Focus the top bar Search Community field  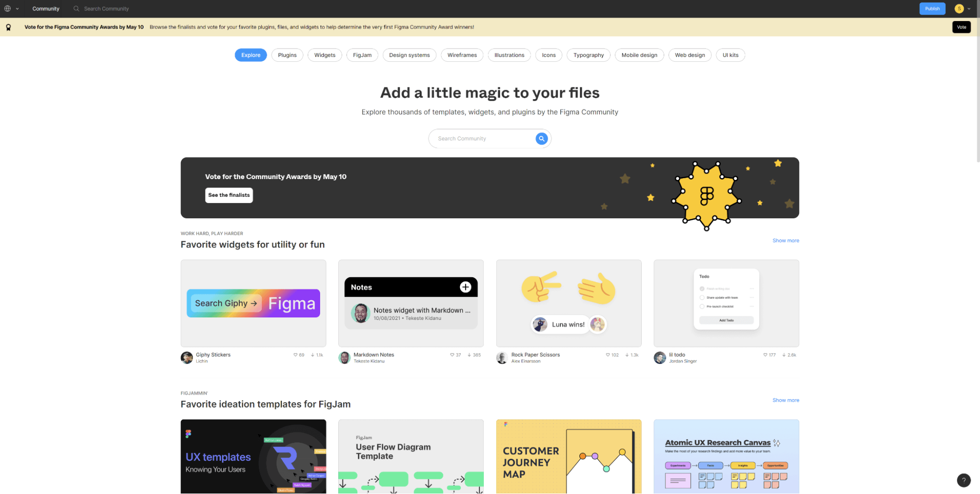click(106, 8)
